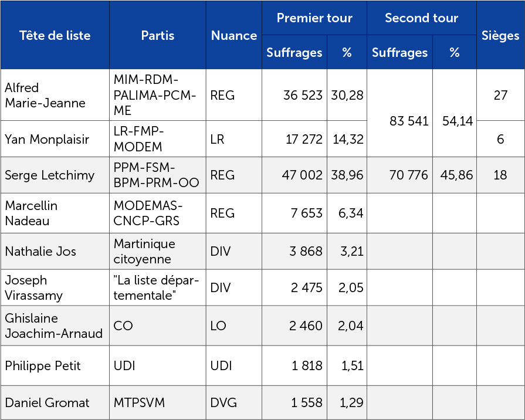Click the 'Nuance' column header
This screenshot has width=525, height=420.
233,35
